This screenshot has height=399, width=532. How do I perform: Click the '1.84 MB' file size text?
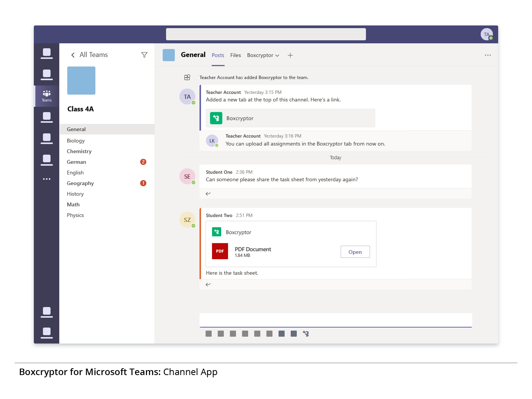point(242,255)
